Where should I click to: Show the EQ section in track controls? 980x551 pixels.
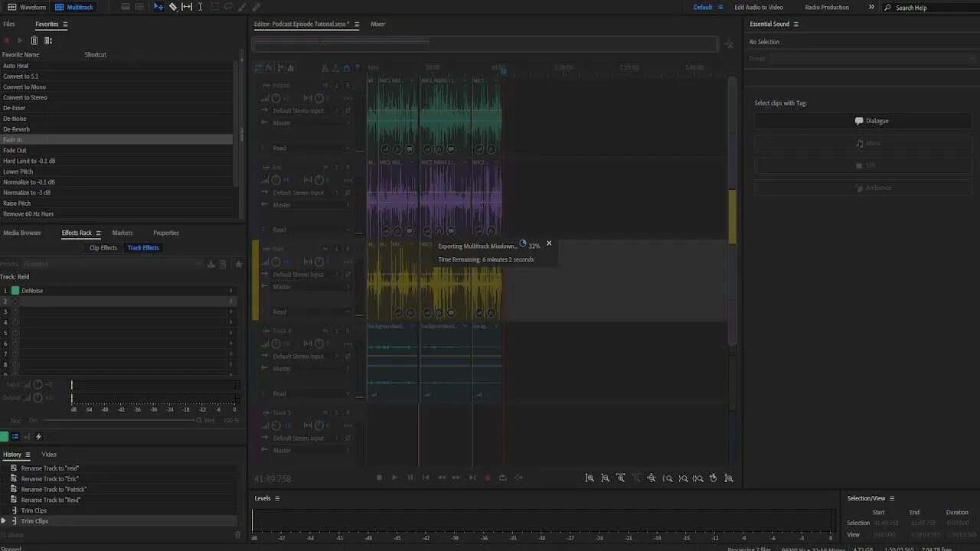(x=290, y=68)
